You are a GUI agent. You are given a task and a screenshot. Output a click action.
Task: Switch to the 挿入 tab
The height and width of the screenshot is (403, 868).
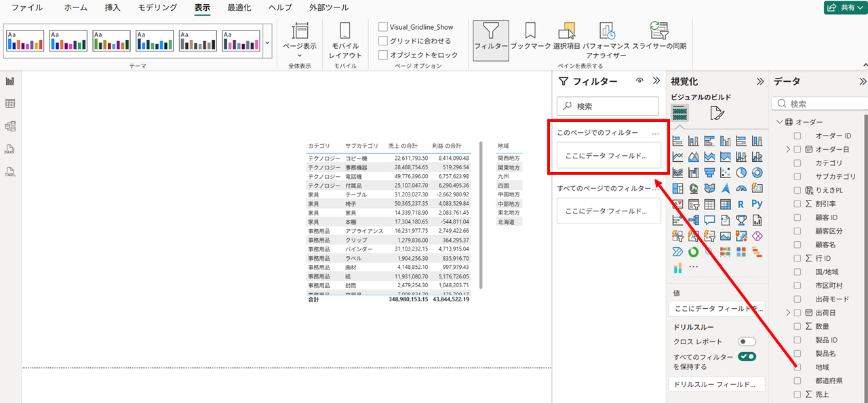pyautogui.click(x=113, y=7)
